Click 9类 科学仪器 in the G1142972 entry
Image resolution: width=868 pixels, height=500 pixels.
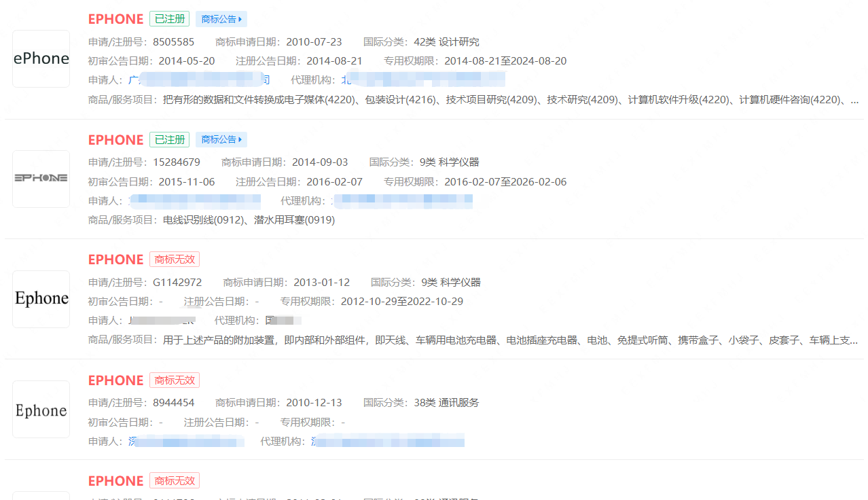[x=451, y=283]
